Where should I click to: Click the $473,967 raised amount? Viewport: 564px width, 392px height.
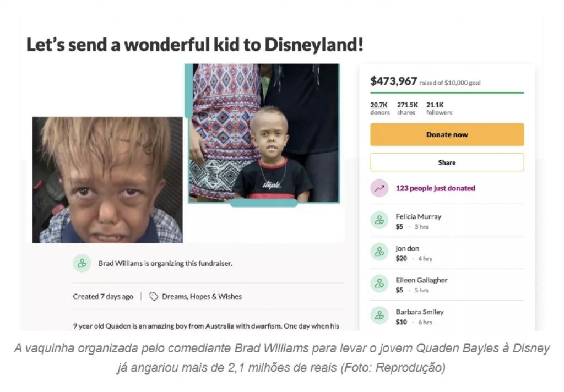(393, 81)
